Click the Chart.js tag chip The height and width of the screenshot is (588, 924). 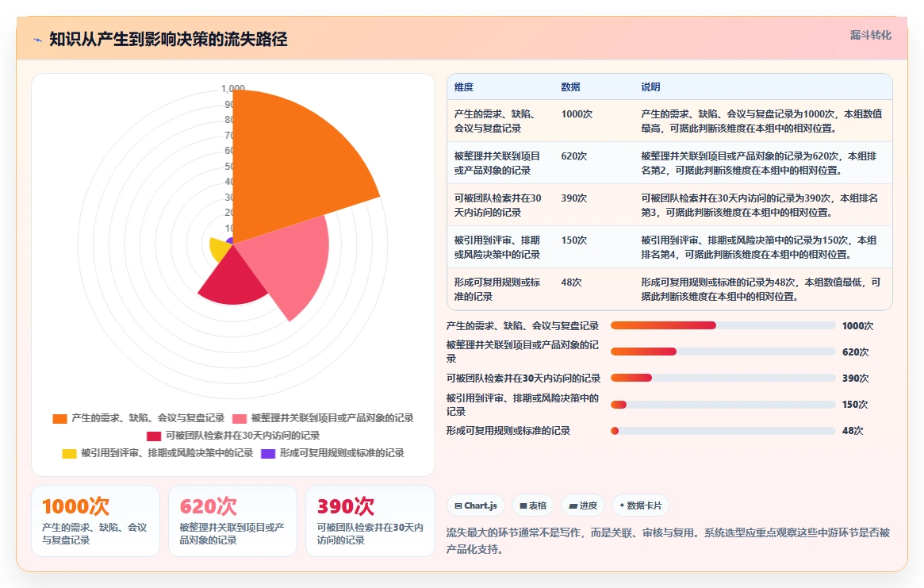[x=476, y=505]
